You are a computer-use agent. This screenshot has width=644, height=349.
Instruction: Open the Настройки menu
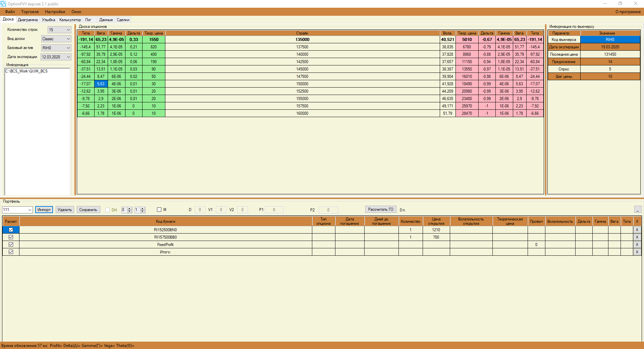[55, 12]
